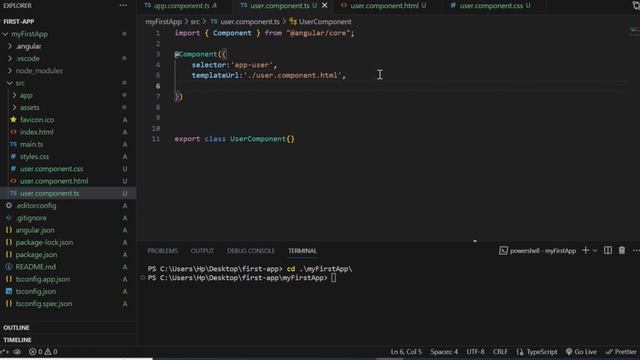Screen dimensions: 640x360
Task: Open main.ts file
Action: pyautogui.click(x=31, y=144)
